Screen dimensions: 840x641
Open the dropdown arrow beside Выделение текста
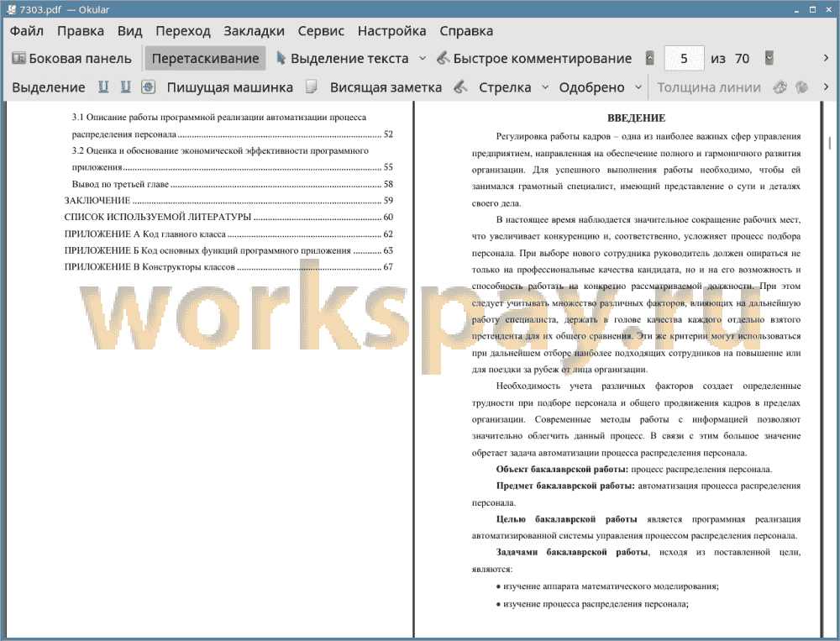tap(423, 59)
